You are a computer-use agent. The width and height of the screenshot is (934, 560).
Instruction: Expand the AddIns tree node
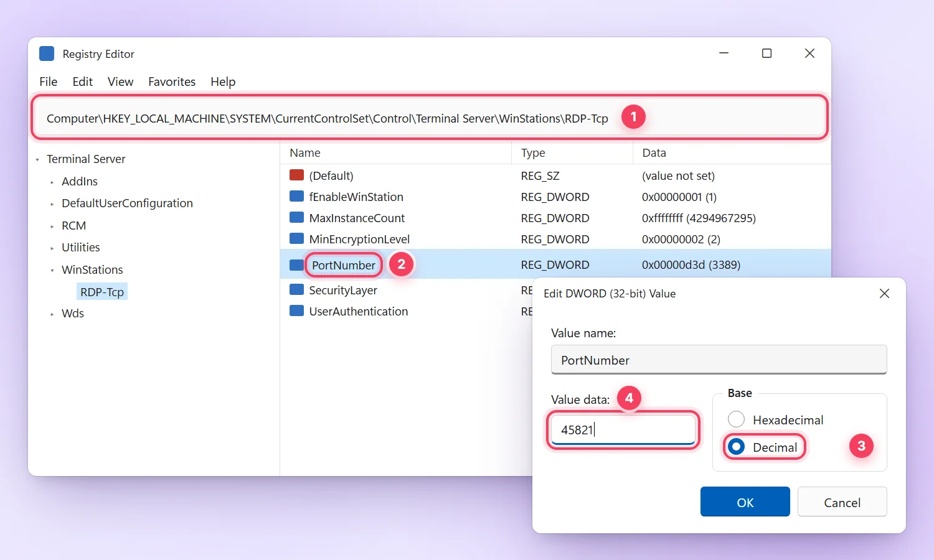(52, 182)
